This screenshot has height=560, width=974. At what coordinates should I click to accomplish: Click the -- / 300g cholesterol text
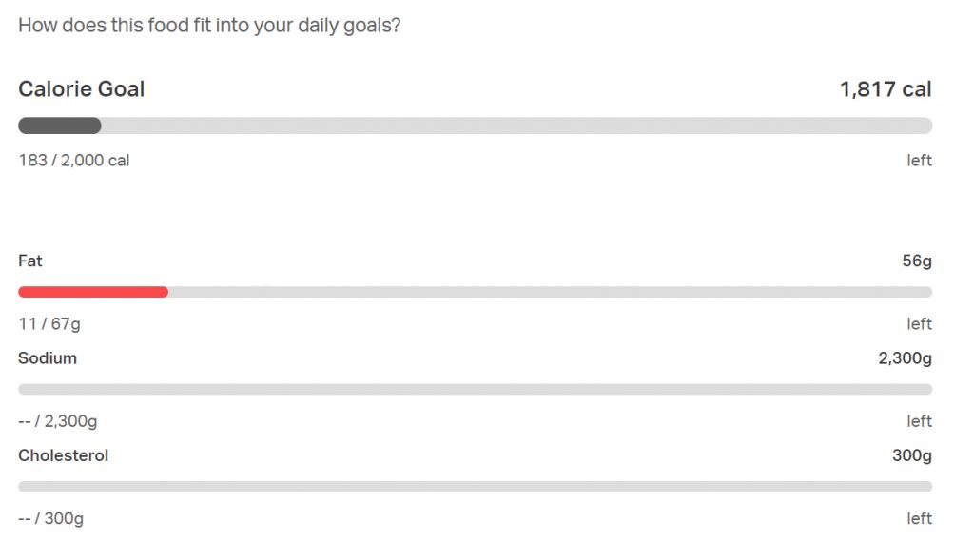51,518
